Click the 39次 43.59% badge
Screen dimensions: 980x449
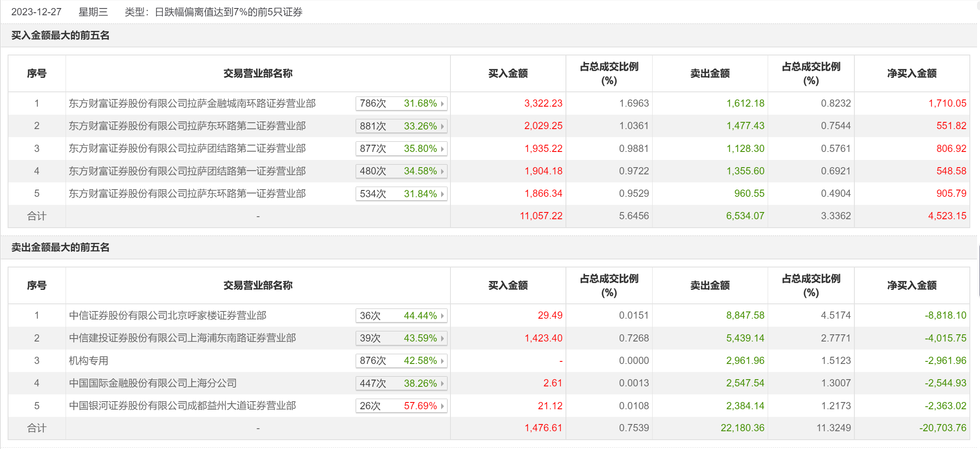(401, 339)
